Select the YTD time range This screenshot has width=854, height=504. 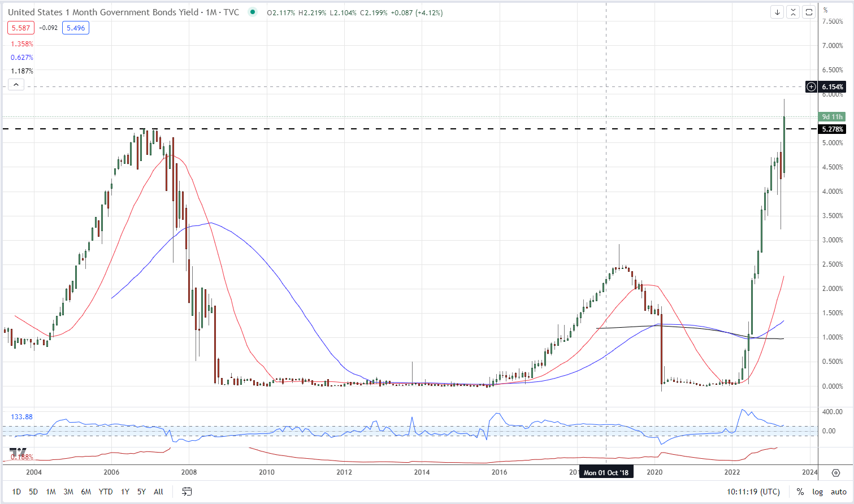(106, 492)
